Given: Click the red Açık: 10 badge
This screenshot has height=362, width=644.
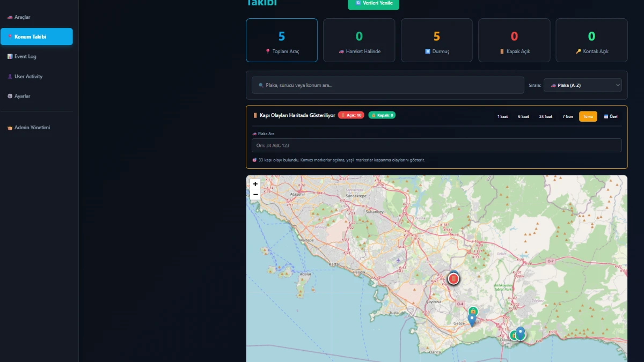Looking at the screenshot, I should pos(351,115).
